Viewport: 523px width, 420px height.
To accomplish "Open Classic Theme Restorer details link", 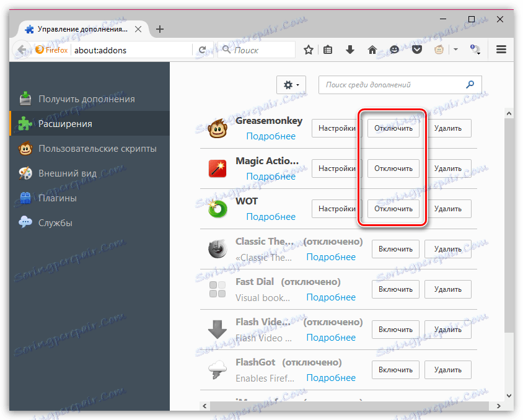I will (x=331, y=257).
